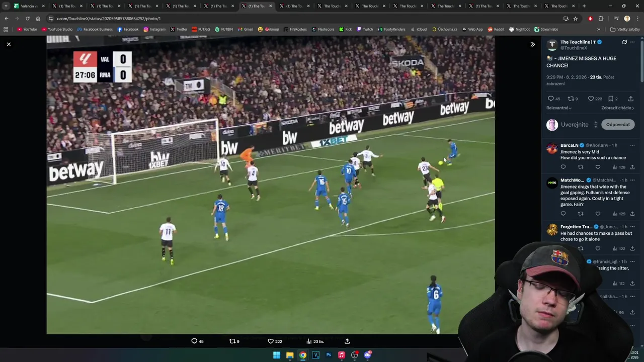Repost the MatchMo... reply
This screenshot has width=644, height=362.
(x=581, y=214)
